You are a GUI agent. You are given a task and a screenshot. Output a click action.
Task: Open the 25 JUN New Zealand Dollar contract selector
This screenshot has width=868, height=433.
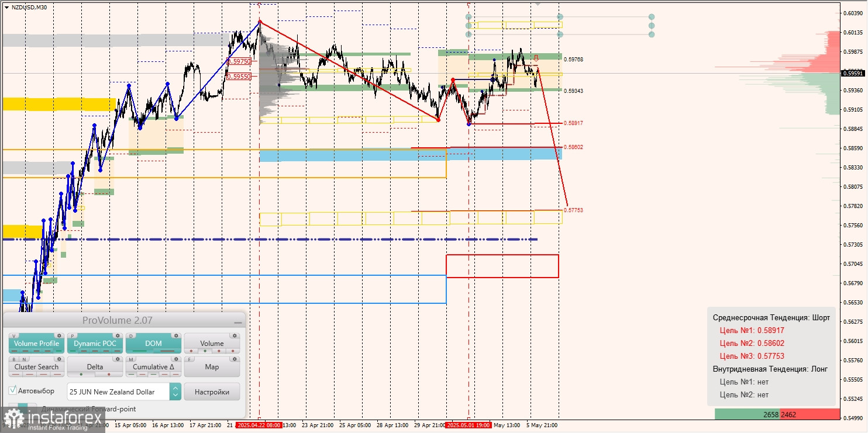[x=118, y=392]
